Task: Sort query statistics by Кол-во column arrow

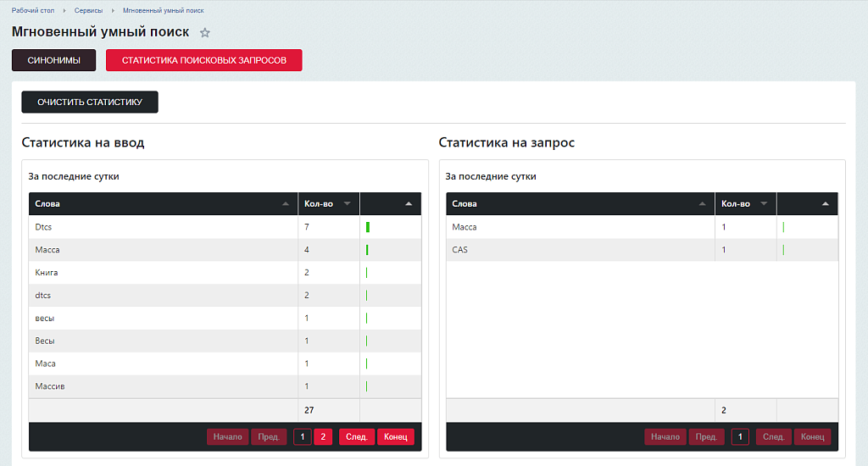Action: 764,204
